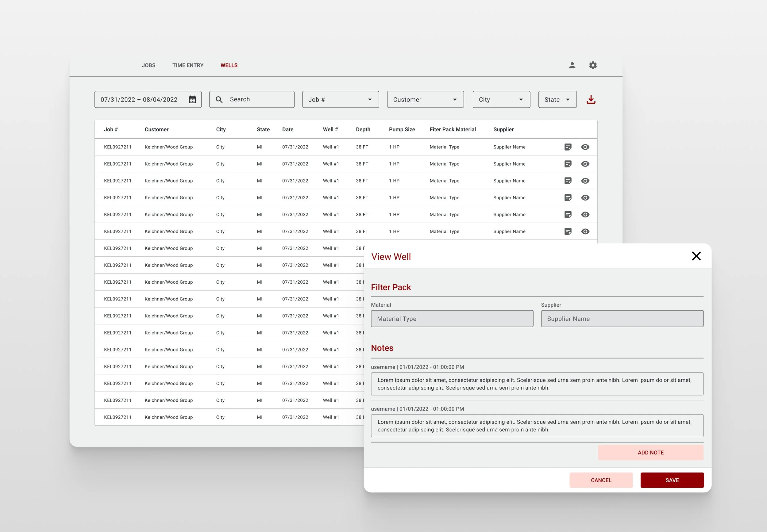767x532 pixels.
Task: Expand the State dropdown filter
Action: point(557,99)
